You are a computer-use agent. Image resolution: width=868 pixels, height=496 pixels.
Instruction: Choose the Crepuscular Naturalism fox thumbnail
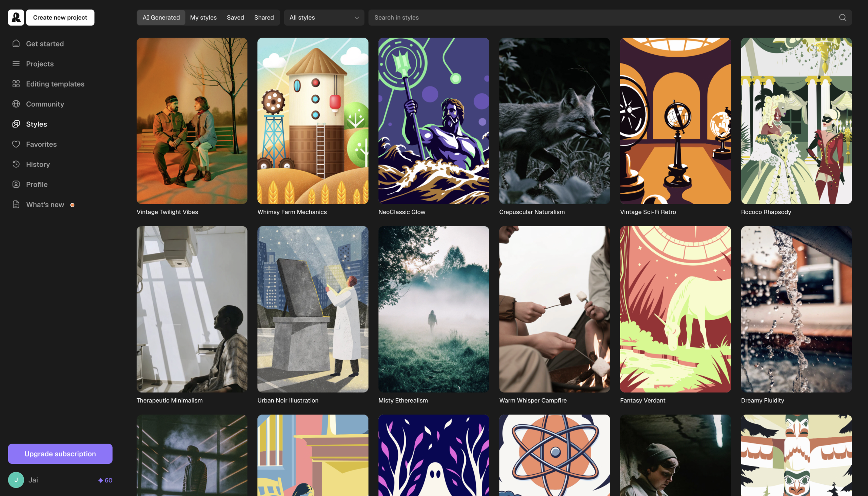(x=554, y=121)
